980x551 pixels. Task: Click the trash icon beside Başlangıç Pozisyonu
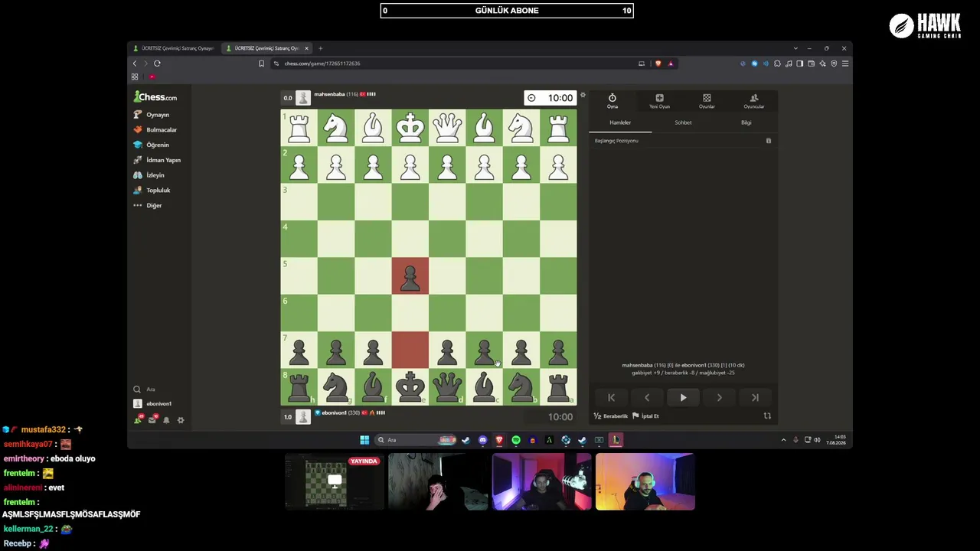pyautogui.click(x=769, y=141)
